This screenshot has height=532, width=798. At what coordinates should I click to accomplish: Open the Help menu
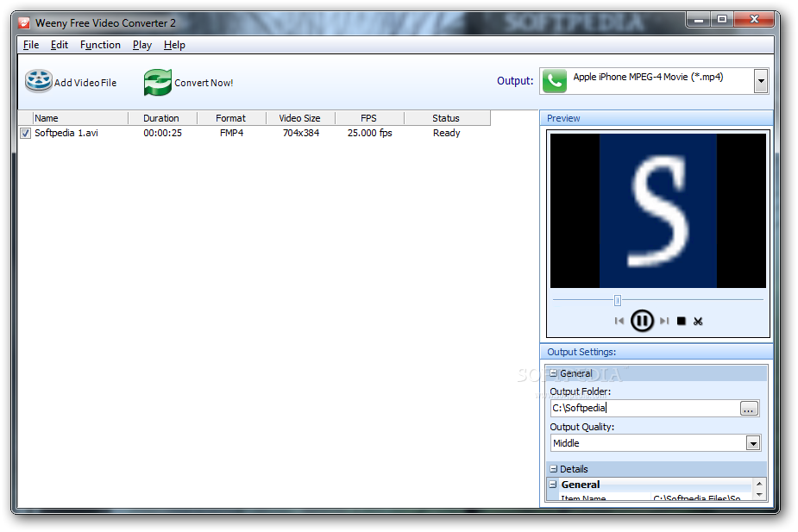tap(174, 45)
